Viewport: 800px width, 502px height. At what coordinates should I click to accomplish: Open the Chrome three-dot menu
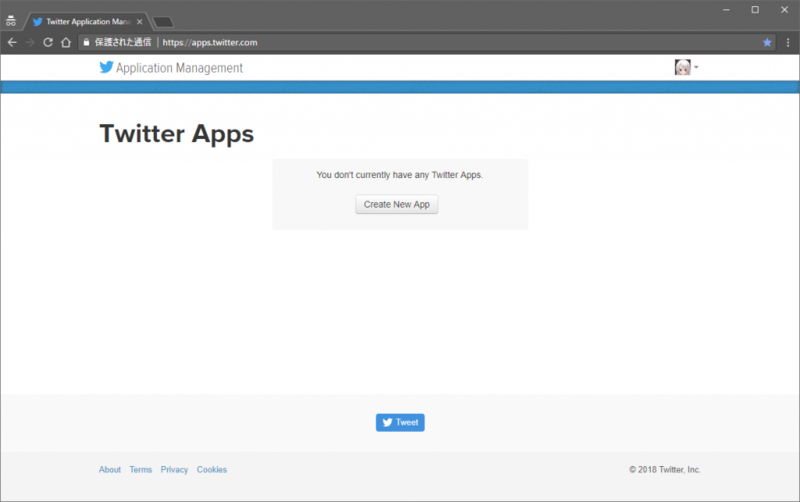[788, 42]
